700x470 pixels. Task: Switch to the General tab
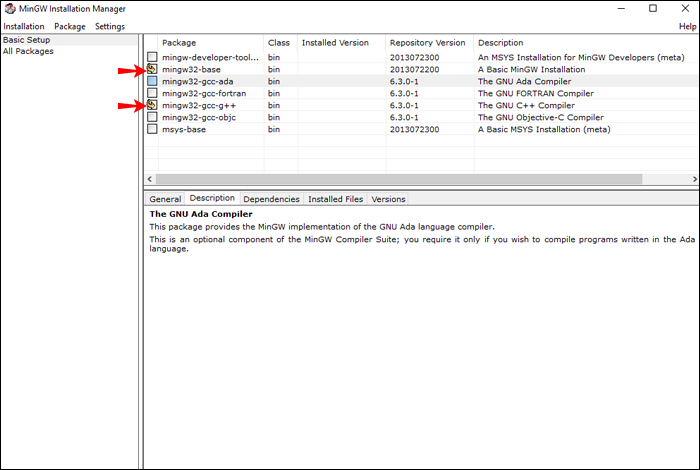click(x=165, y=199)
